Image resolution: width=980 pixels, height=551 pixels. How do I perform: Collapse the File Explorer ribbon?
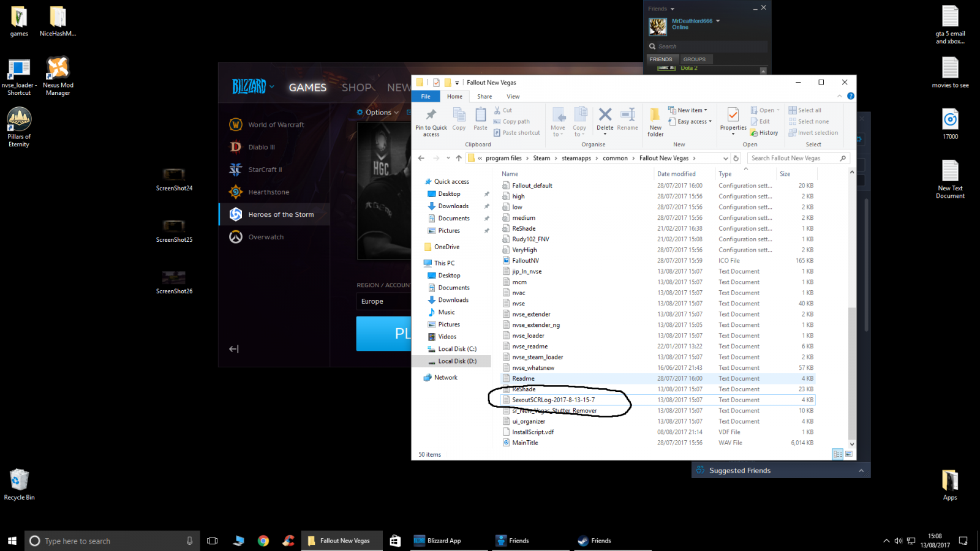point(840,96)
